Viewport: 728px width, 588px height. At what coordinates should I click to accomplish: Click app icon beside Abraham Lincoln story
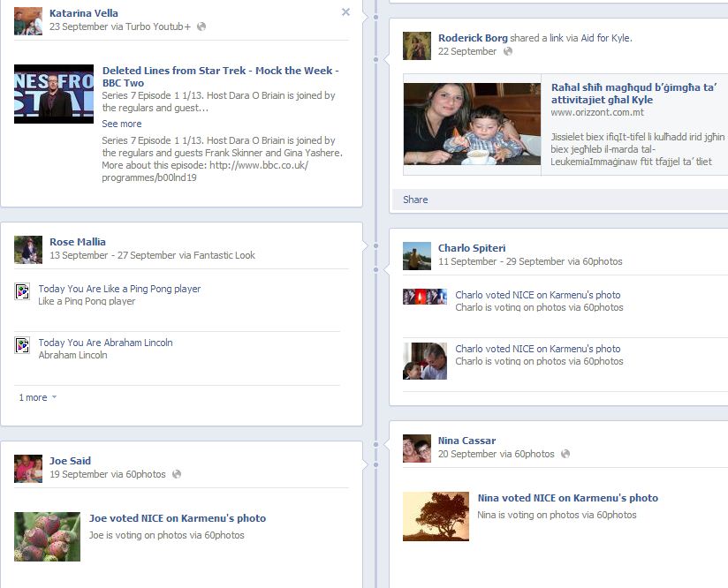23,346
